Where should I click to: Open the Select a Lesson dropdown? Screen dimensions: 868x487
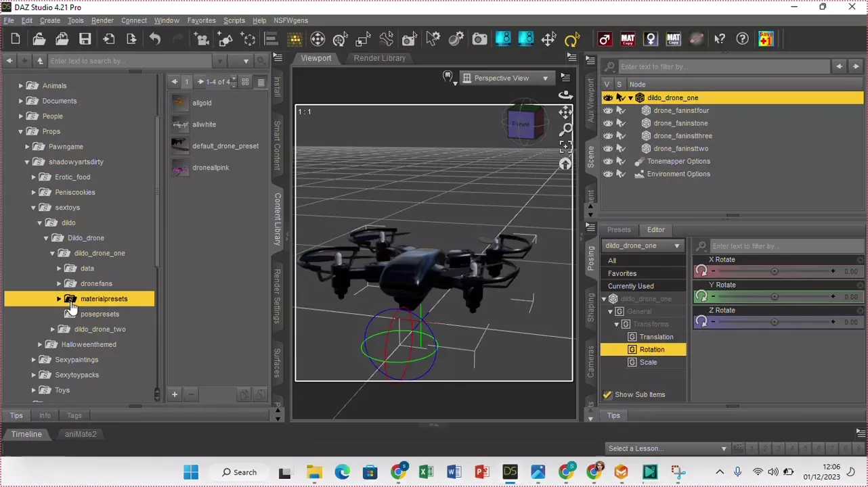click(x=667, y=448)
